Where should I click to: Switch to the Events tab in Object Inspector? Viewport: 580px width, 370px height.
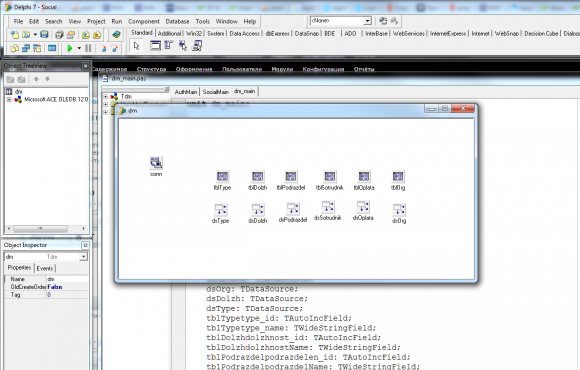[x=45, y=268]
